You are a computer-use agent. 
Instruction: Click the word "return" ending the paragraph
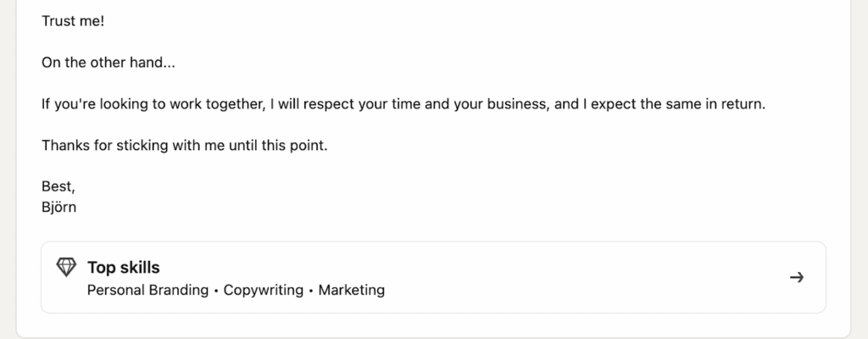coord(743,104)
